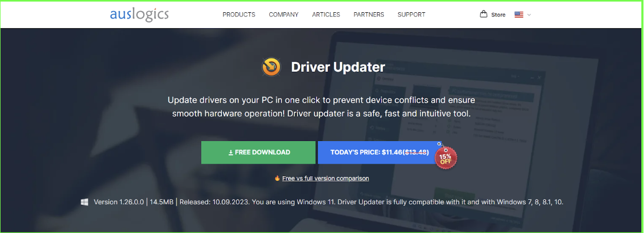Click the Store shopping bag icon

pos(484,14)
